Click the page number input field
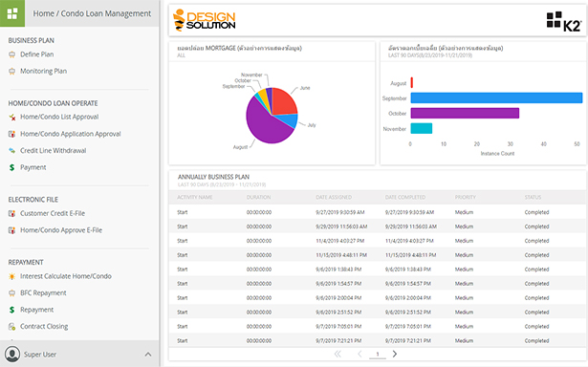588x367 pixels. click(x=378, y=354)
